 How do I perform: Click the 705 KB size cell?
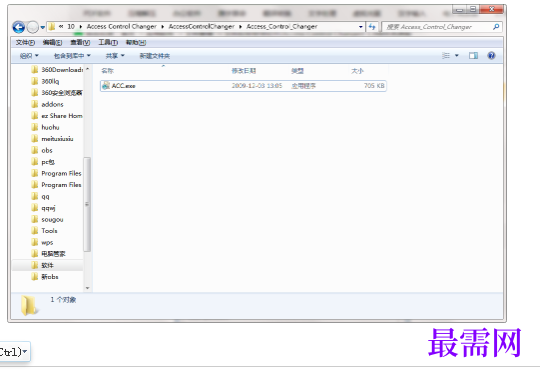click(374, 86)
